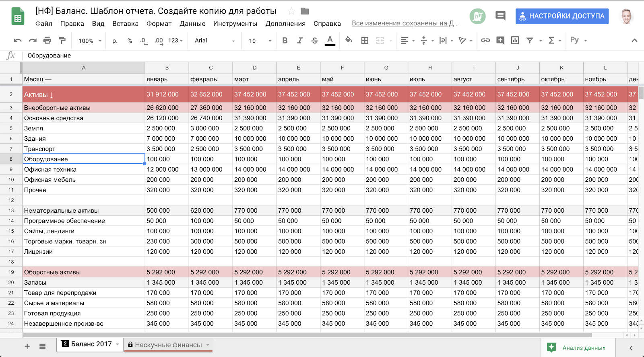644x357 pixels.
Task: Open the text wrapping tool
Action: [x=443, y=41]
